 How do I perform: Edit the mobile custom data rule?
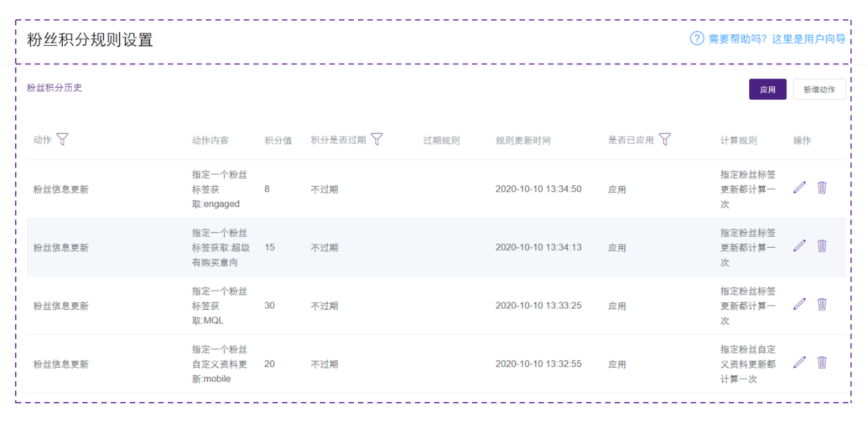(800, 362)
